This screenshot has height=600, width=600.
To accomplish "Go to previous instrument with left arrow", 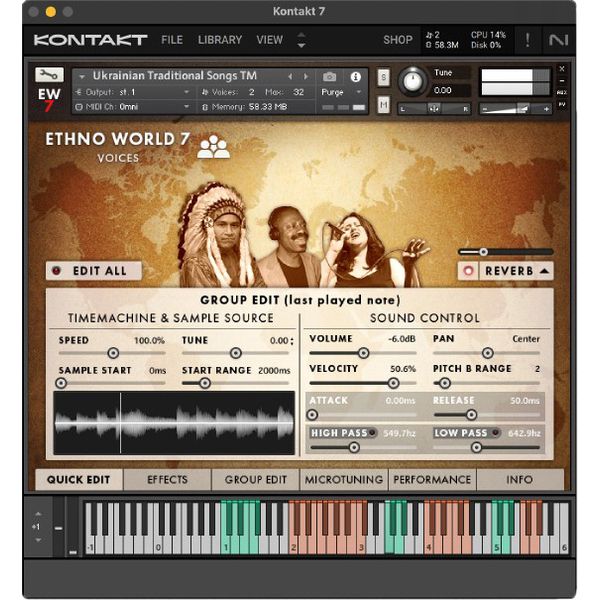I will coord(291,76).
